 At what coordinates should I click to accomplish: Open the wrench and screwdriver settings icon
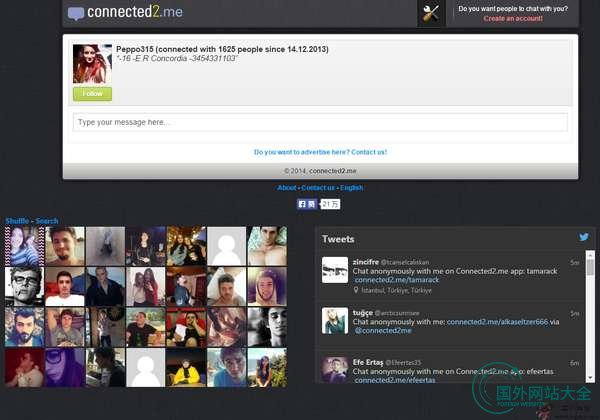(432, 13)
